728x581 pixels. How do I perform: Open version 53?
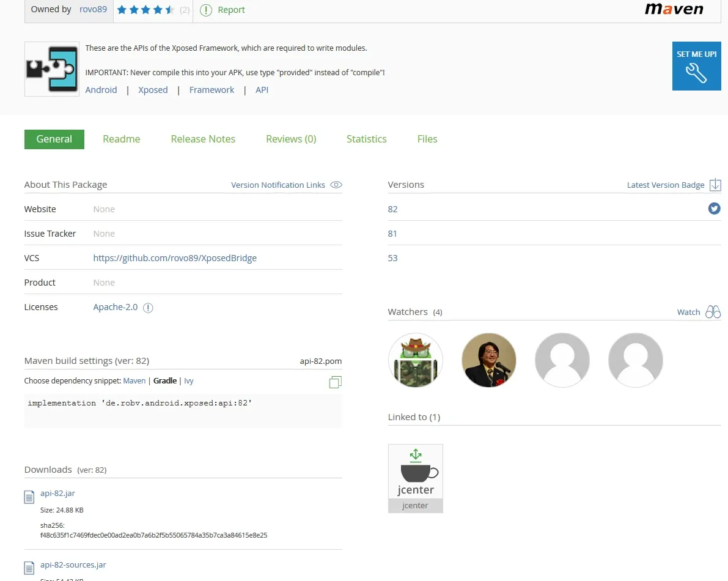pos(393,258)
